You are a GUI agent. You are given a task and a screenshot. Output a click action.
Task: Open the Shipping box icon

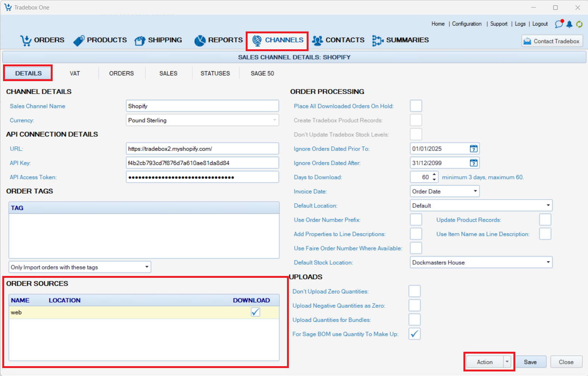[x=140, y=41]
